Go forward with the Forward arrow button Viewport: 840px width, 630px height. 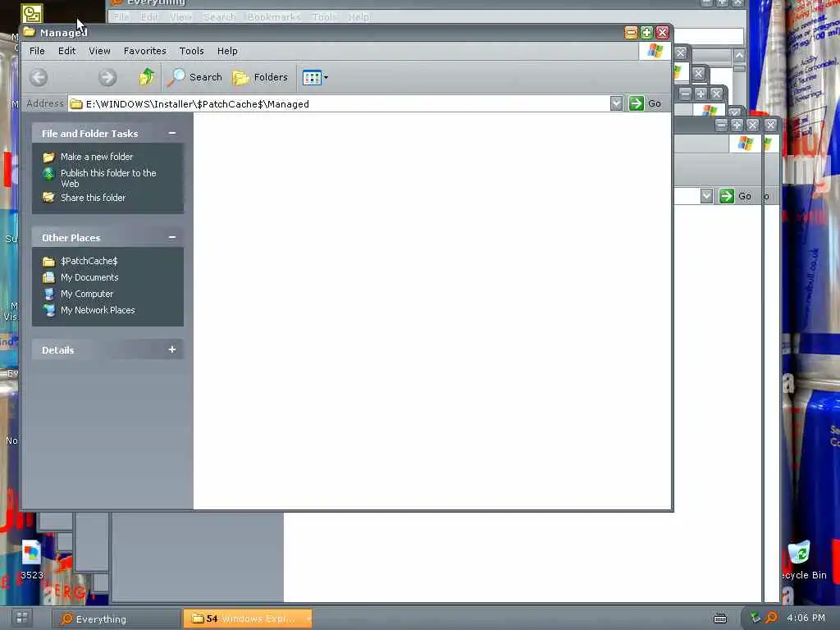pyautogui.click(x=107, y=77)
